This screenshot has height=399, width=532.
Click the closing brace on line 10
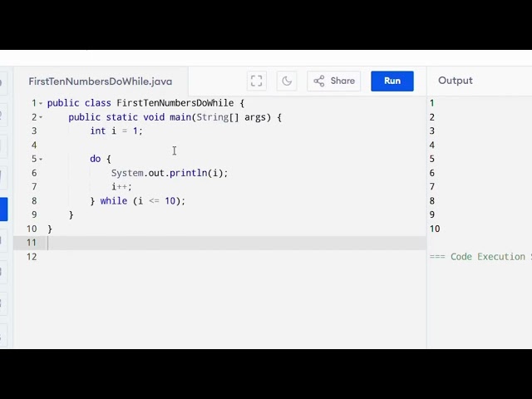click(x=50, y=229)
